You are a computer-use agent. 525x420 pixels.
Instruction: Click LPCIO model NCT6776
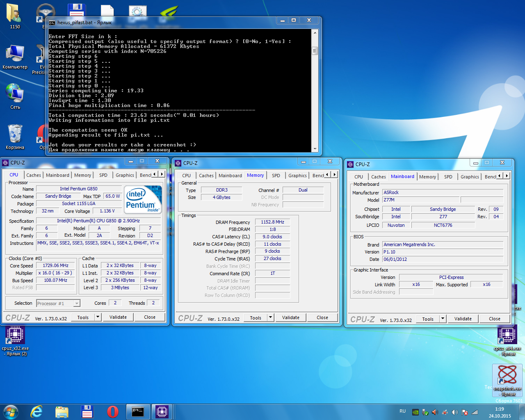point(443,225)
